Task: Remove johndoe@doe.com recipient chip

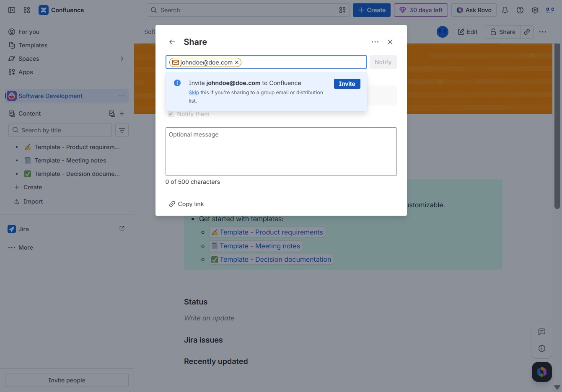Action: [237, 62]
